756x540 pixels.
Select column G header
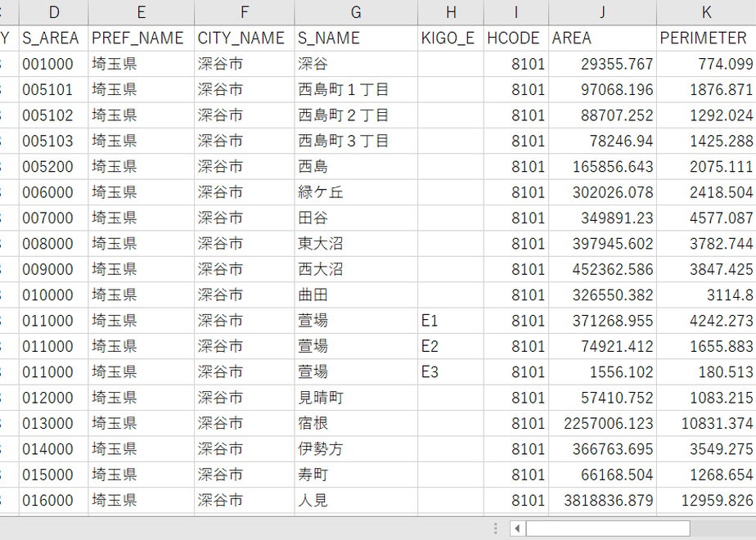(x=356, y=12)
